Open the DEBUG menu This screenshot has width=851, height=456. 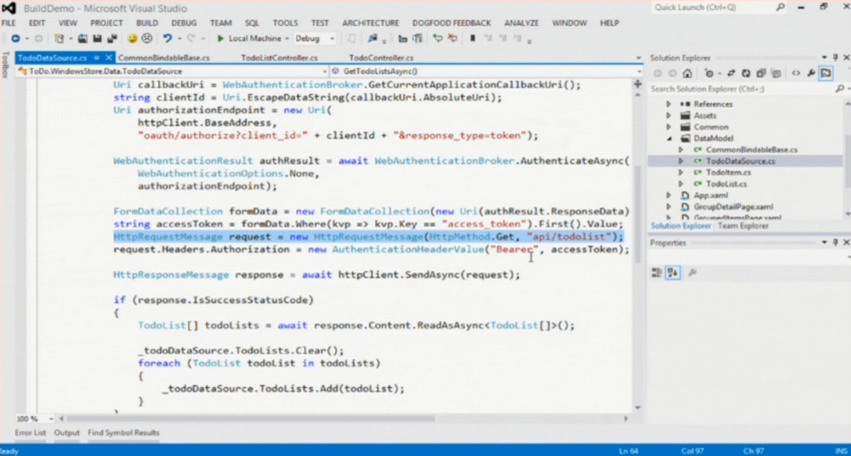(x=184, y=23)
